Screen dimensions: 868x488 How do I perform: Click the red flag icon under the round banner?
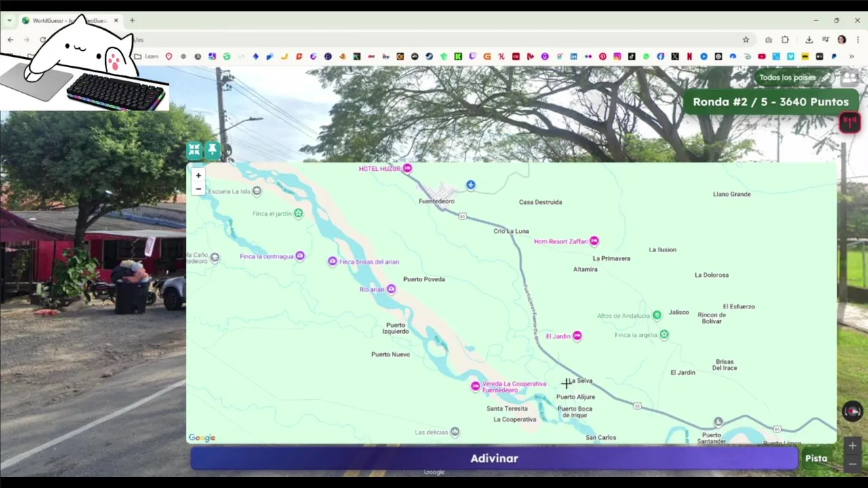coord(850,122)
